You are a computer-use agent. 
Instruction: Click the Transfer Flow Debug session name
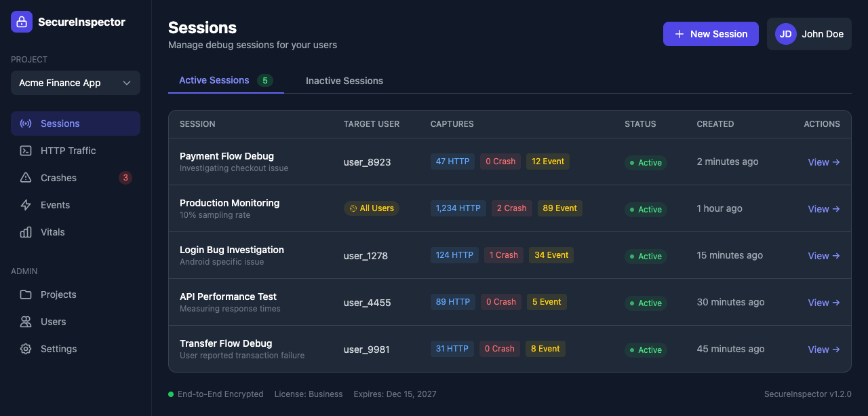click(226, 343)
